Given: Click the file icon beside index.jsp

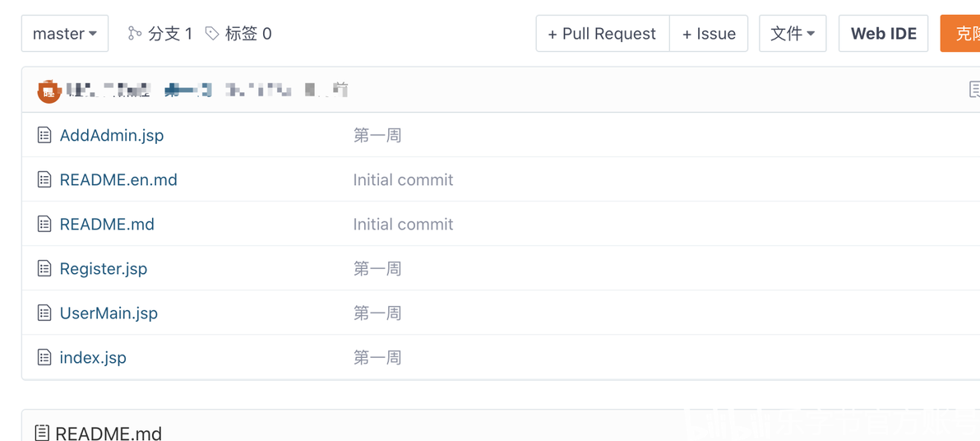Looking at the screenshot, I should (x=44, y=357).
